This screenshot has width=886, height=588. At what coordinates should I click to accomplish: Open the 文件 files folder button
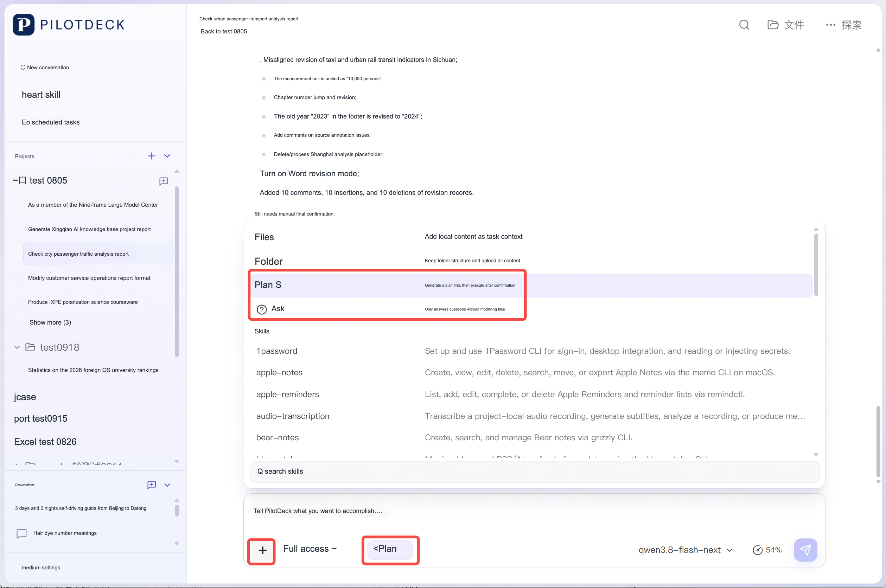(x=786, y=25)
